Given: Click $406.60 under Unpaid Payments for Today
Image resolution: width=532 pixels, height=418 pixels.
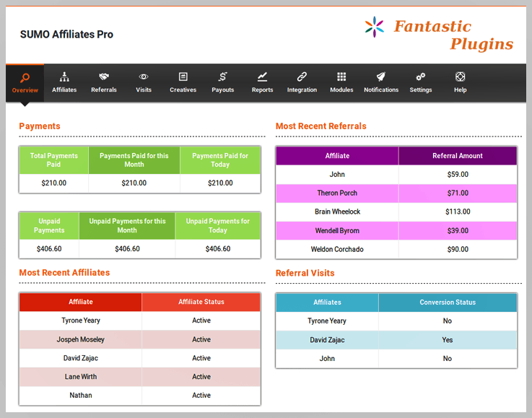Looking at the screenshot, I should pos(218,248).
